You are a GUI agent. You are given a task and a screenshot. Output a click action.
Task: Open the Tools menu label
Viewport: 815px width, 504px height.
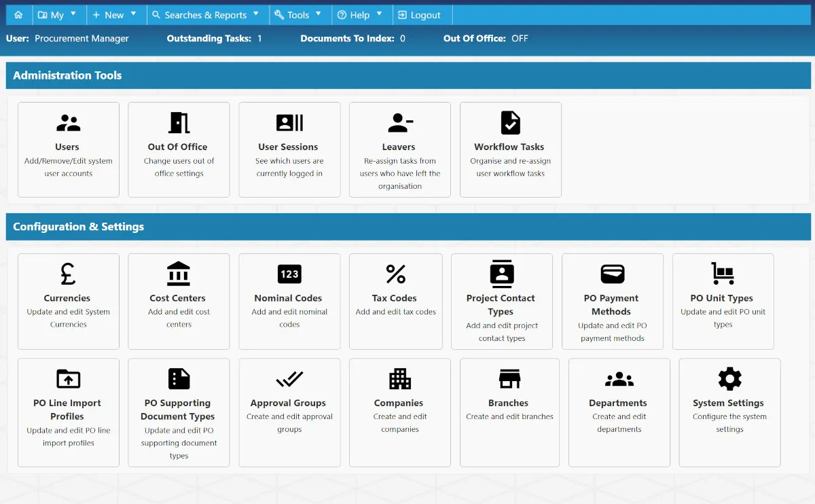pyautogui.click(x=298, y=15)
